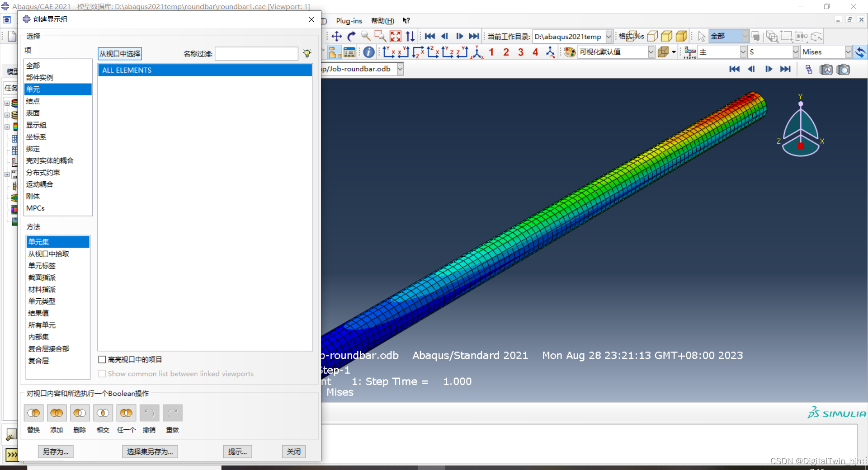Viewport: 868px width, 470px height.
Task: Click the capture viewport camera icon at far right
Action: 843,69
